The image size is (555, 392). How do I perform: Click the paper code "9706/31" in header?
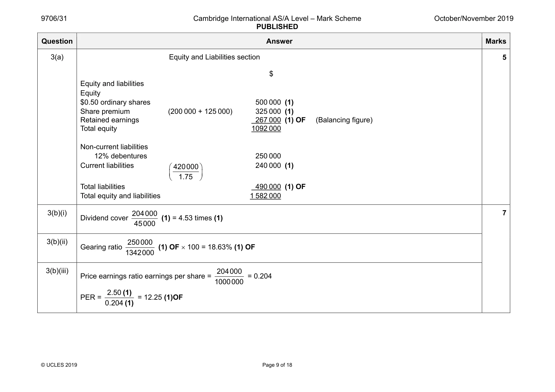tap(54, 18)
